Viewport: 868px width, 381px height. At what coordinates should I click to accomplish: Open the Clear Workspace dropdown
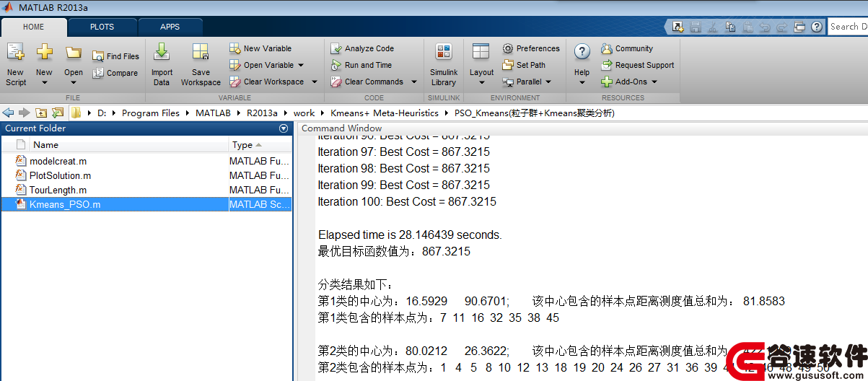[x=273, y=82]
